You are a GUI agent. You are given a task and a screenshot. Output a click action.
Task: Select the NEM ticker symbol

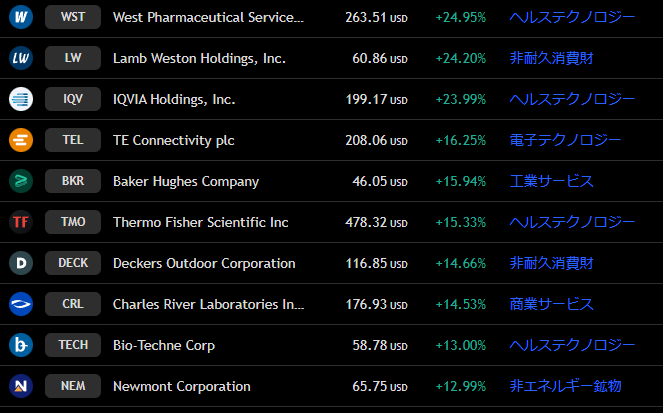(73, 386)
